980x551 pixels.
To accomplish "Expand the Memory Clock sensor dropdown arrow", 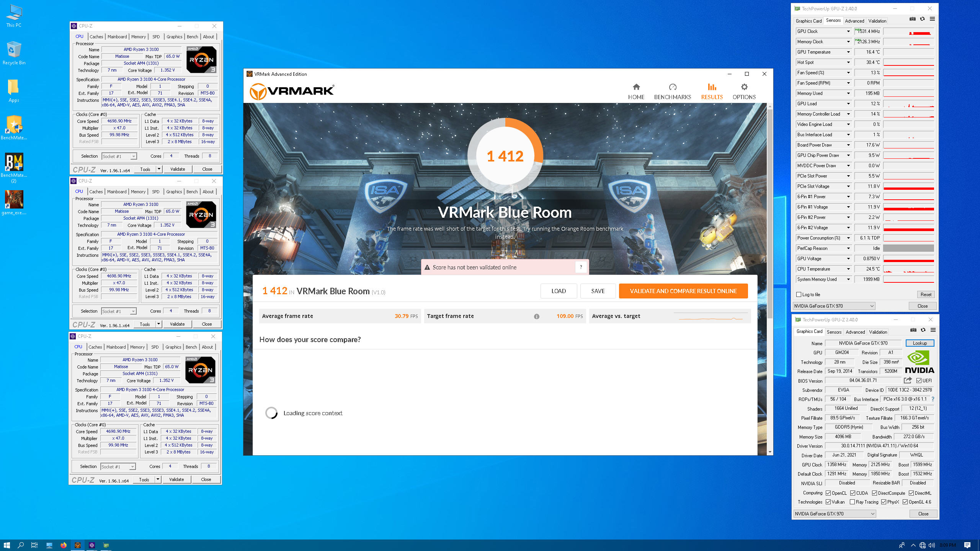I will pos(849,42).
